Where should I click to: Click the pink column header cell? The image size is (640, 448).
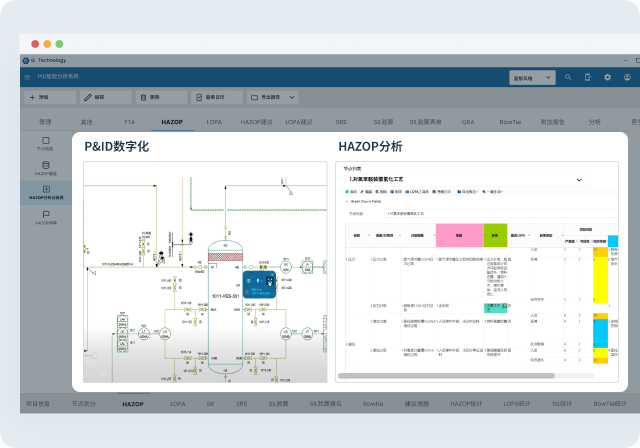(x=459, y=235)
